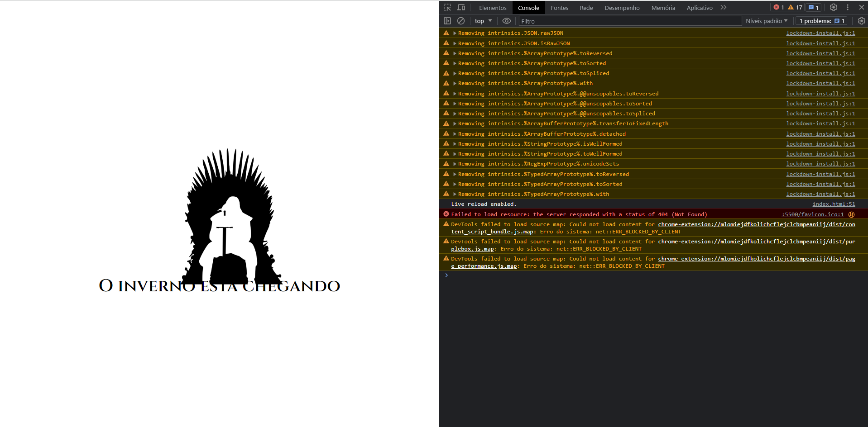Screen dimensions: 868x427
Task: Click the red error count badge
Action: click(x=779, y=7)
